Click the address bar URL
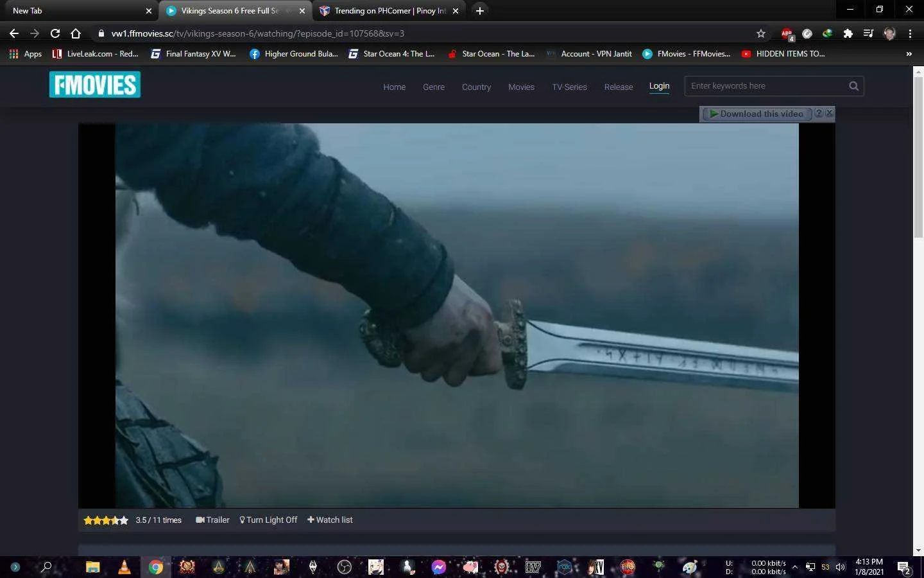This screenshot has height=578, width=924. coord(258,33)
